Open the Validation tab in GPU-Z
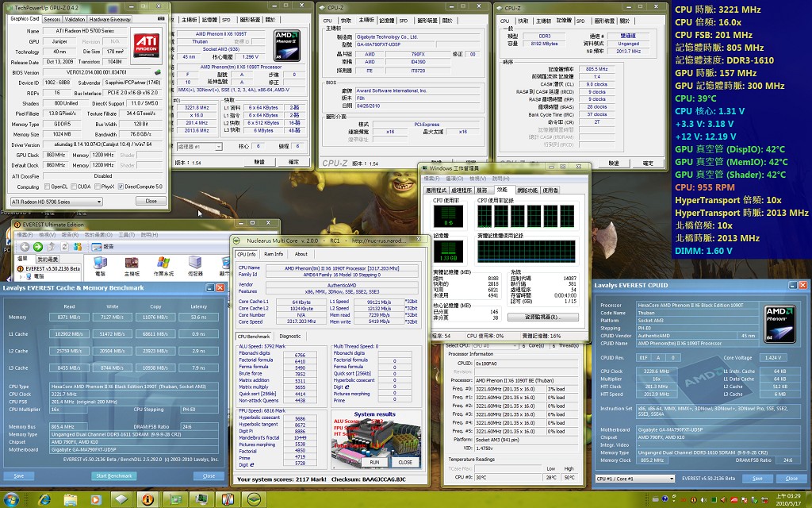The image size is (812, 508). point(75,19)
